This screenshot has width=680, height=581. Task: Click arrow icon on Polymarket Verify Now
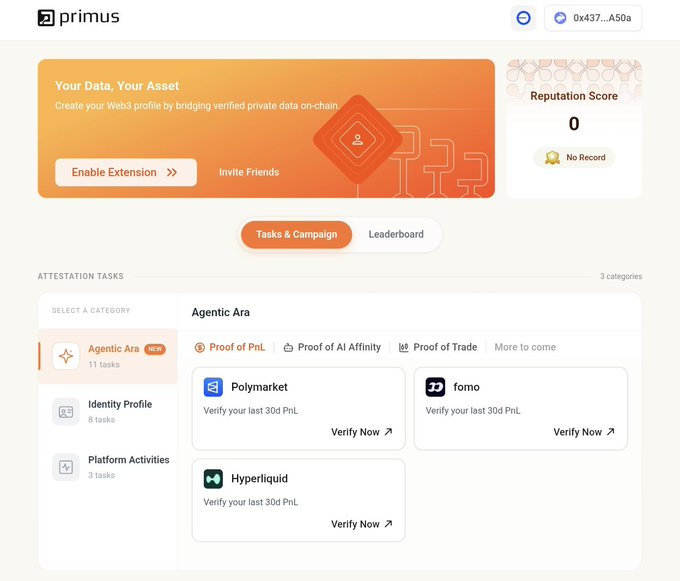[389, 431]
